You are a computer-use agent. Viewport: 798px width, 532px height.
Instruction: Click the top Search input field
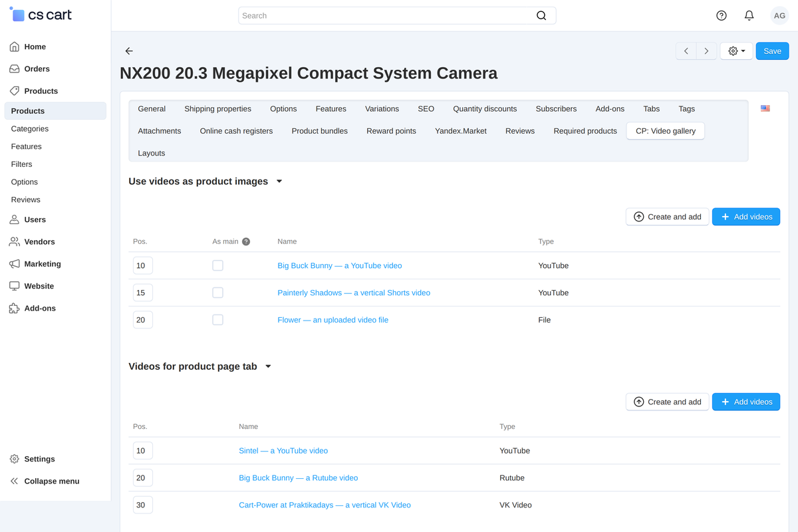[397, 16]
